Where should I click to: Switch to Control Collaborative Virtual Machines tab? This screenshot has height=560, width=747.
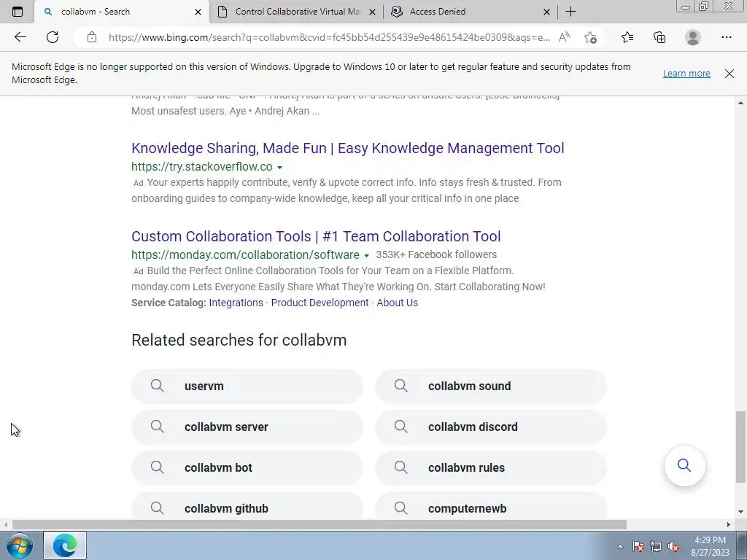pyautogui.click(x=296, y=12)
